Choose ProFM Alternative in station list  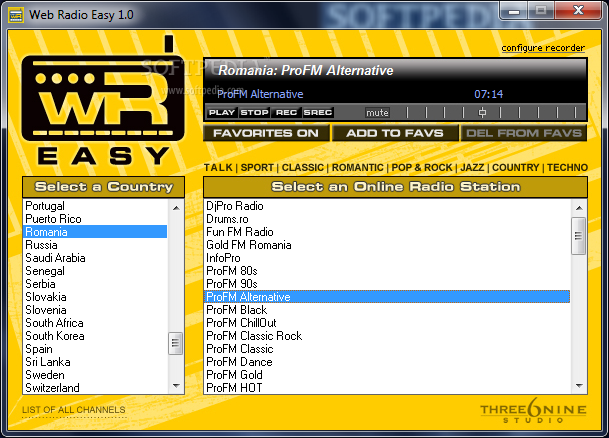pyautogui.click(x=387, y=297)
